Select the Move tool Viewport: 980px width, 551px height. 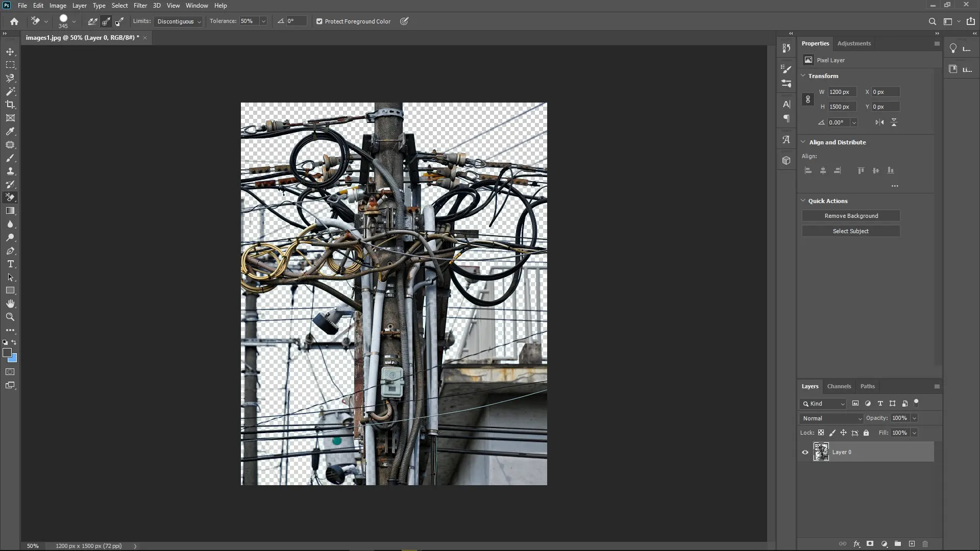coord(10,52)
